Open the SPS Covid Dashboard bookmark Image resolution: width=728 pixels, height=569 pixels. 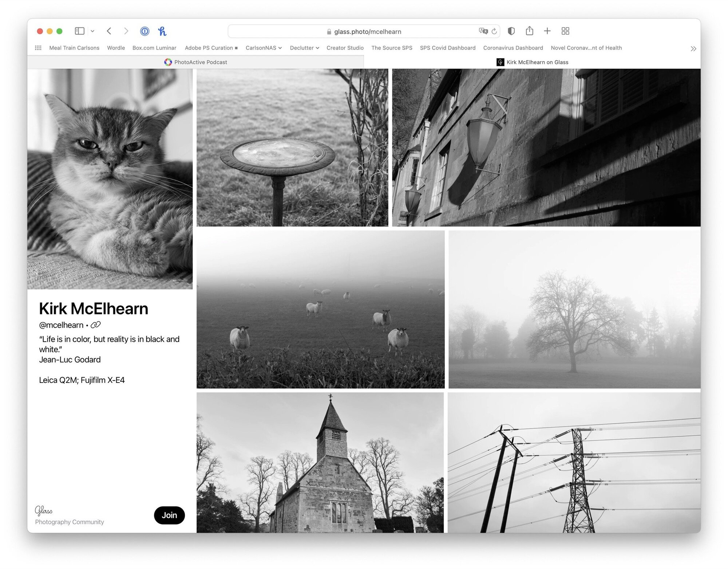coord(448,48)
